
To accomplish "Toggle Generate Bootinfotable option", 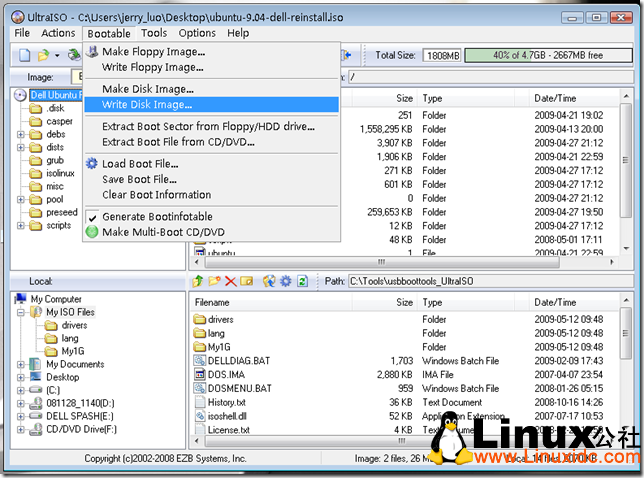I will (x=157, y=217).
